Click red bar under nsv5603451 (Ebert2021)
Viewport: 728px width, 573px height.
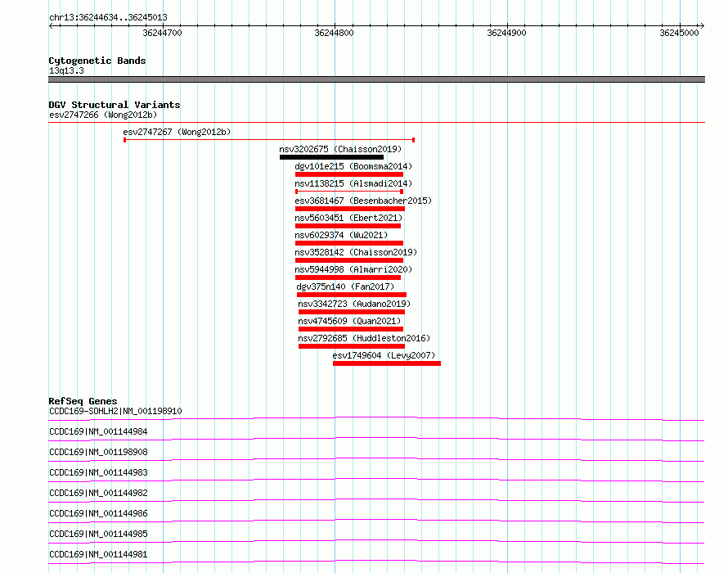[348, 226]
